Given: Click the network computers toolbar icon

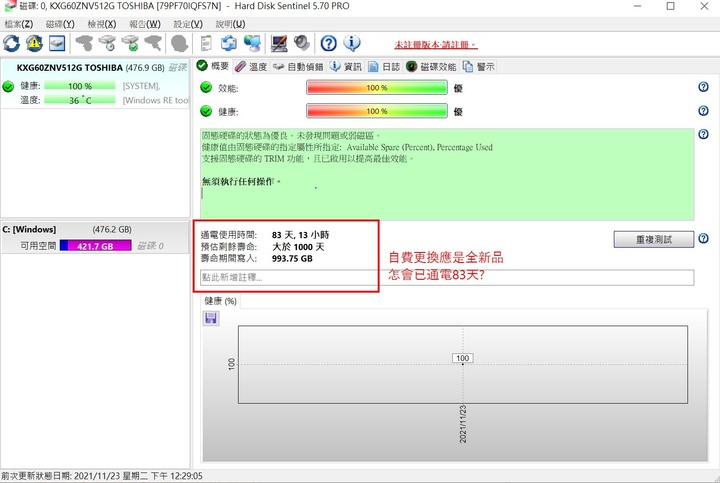Looking at the screenshot, I should click(253, 43).
